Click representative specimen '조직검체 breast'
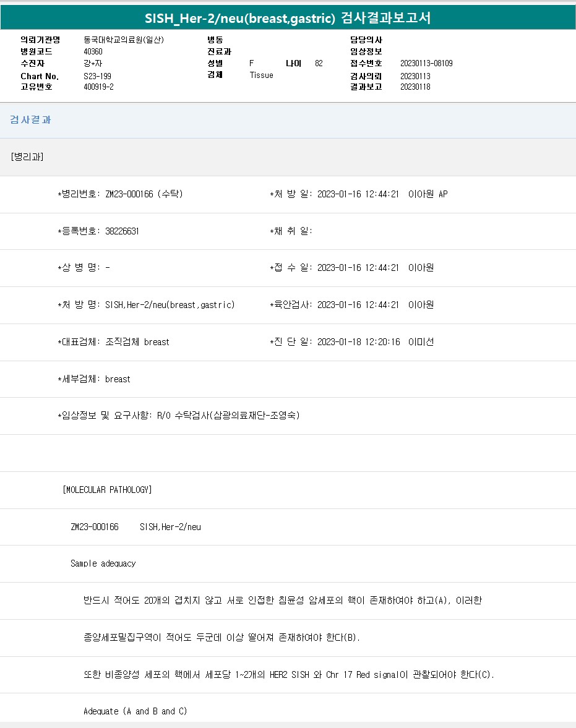The image size is (576, 728). click(137, 341)
